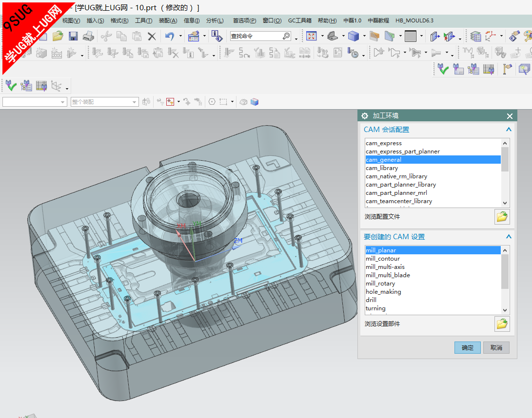Click the 确定 button
This screenshot has height=418, width=532.
pos(468,347)
